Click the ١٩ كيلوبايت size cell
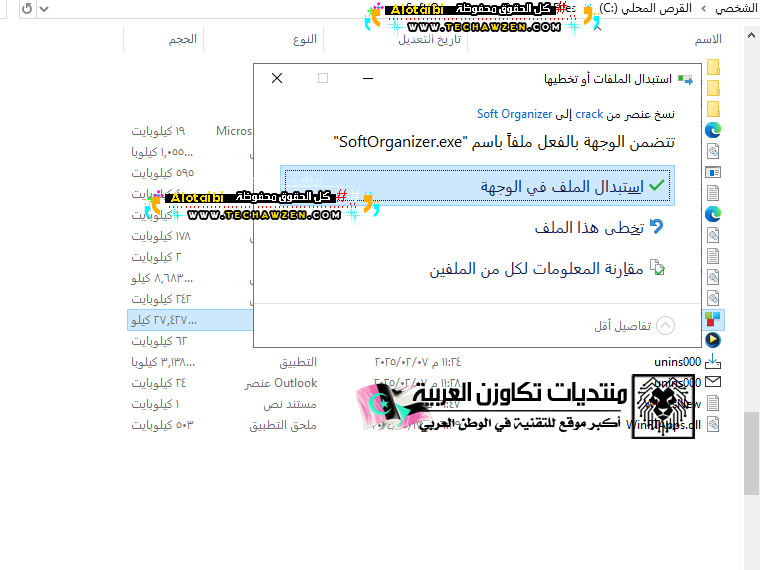760x570 pixels. 158,131
